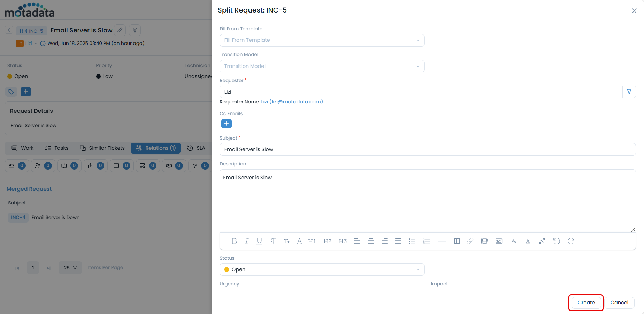Apply H1 heading style
The height and width of the screenshot is (314, 644).
(312, 241)
